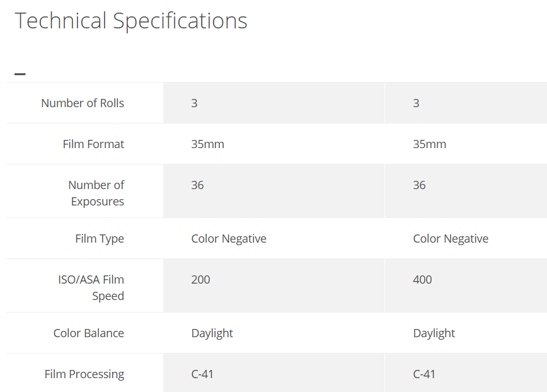Screen dimensions: 547x392
Task: Click the Film Format row label
Action: tap(93, 144)
